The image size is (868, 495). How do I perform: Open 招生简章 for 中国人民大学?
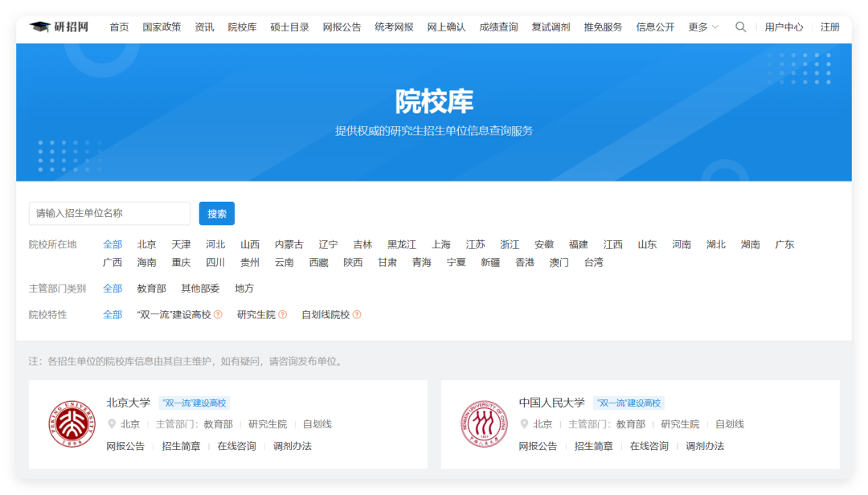point(593,446)
